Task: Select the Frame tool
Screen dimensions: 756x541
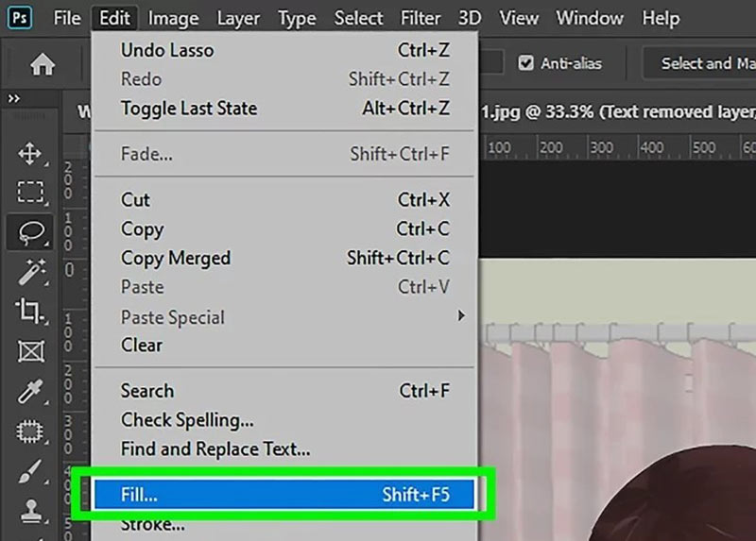Action: click(30, 351)
